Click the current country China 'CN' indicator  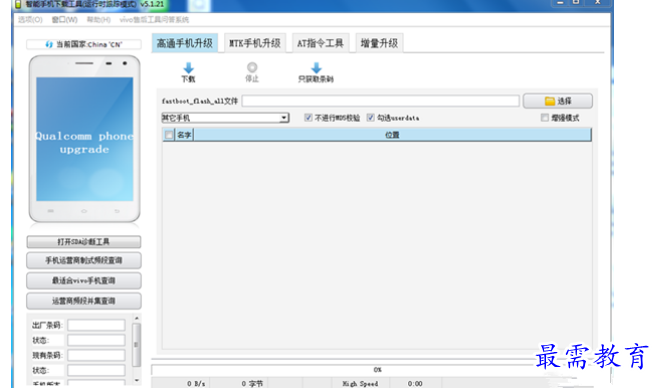pyautogui.click(x=84, y=44)
